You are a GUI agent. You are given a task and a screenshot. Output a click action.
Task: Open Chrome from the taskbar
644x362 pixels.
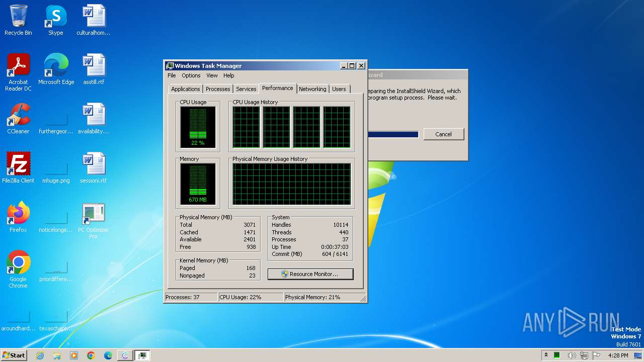pos(91,355)
